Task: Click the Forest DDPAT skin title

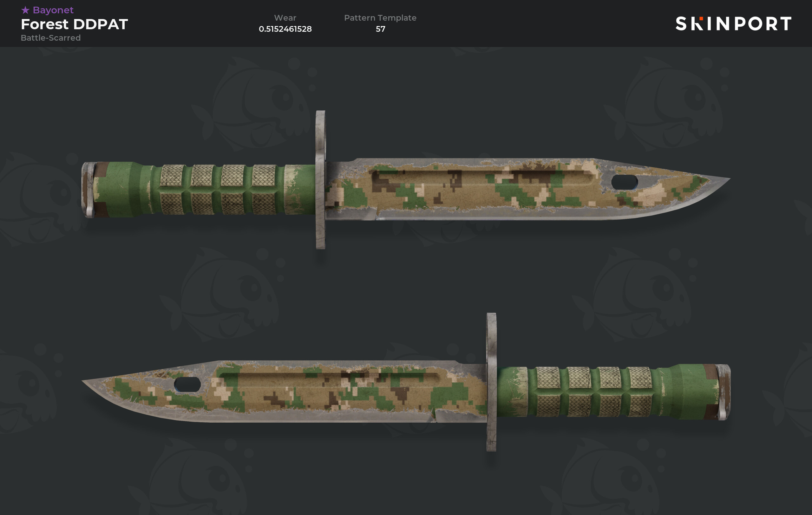Action: [74, 24]
